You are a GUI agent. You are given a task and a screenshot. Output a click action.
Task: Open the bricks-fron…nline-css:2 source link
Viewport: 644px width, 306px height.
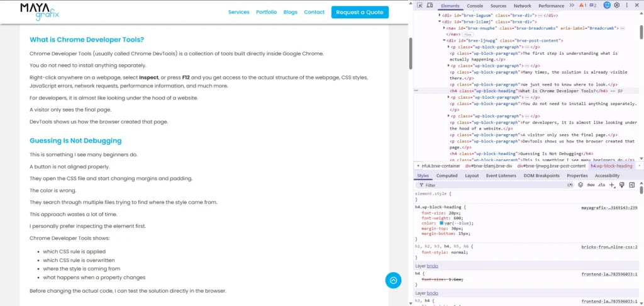[x=609, y=247]
